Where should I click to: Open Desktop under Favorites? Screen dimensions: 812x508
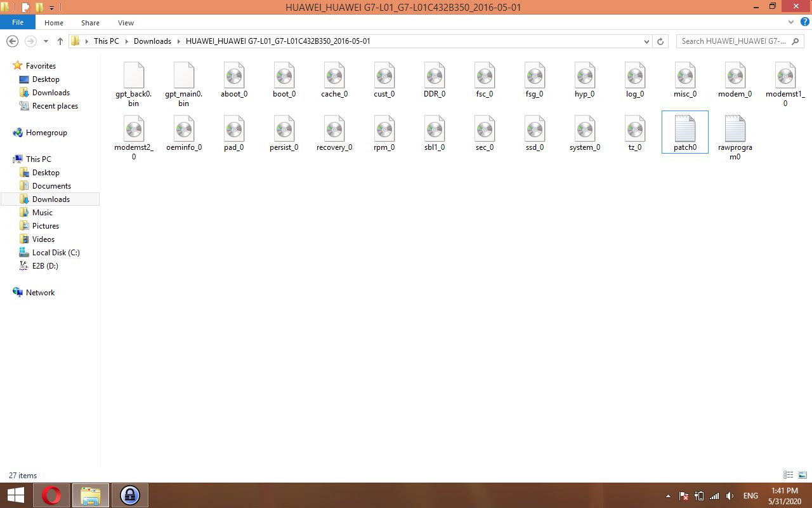click(x=46, y=79)
